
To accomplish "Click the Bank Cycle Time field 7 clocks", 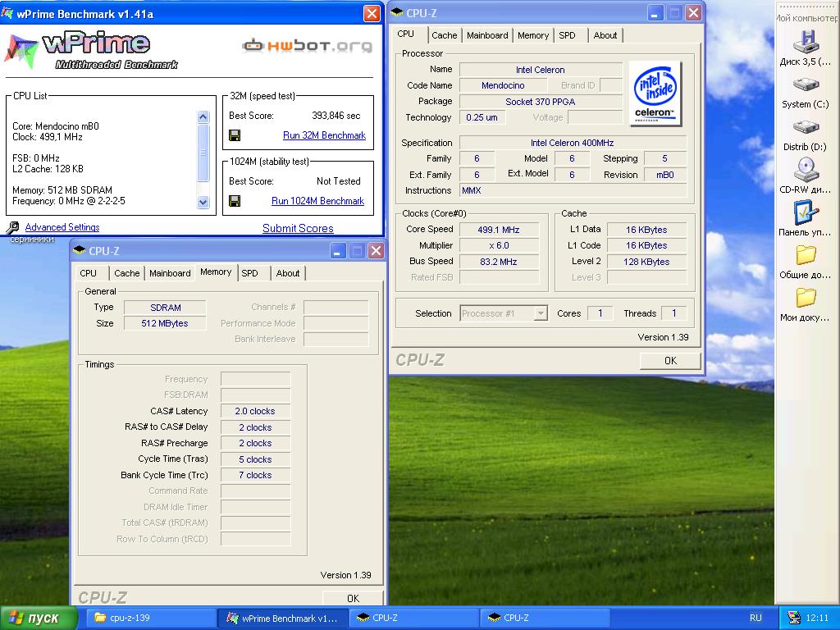I will point(255,475).
